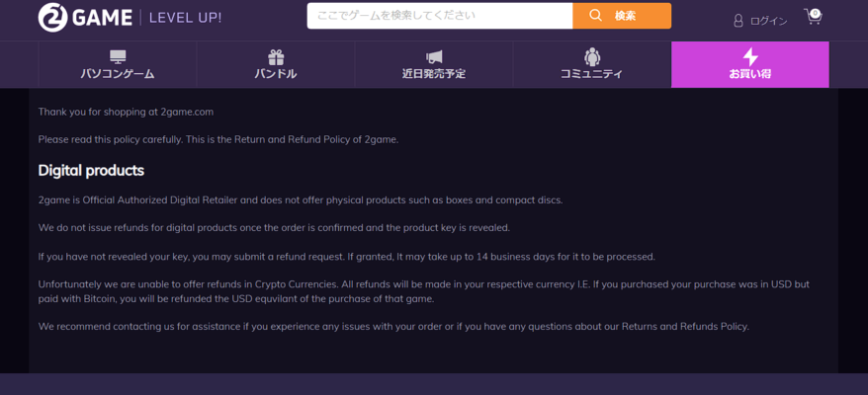Click the orange 検索 search button
868x395 pixels.
tap(622, 16)
